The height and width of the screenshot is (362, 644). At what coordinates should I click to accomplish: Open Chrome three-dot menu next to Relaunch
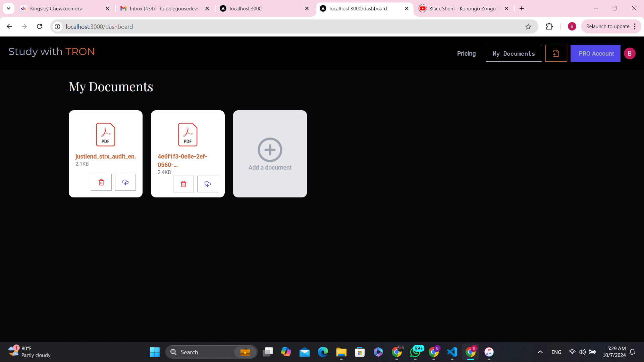[635, 26]
